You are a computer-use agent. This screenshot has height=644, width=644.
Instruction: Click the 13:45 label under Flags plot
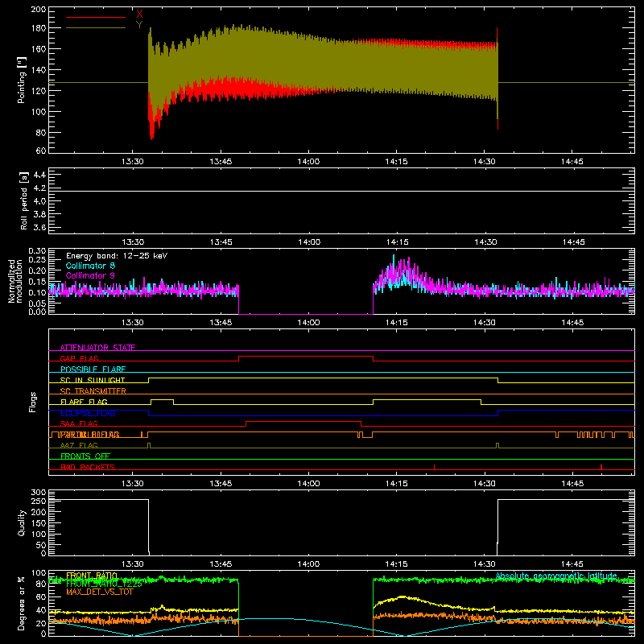(x=221, y=484)
